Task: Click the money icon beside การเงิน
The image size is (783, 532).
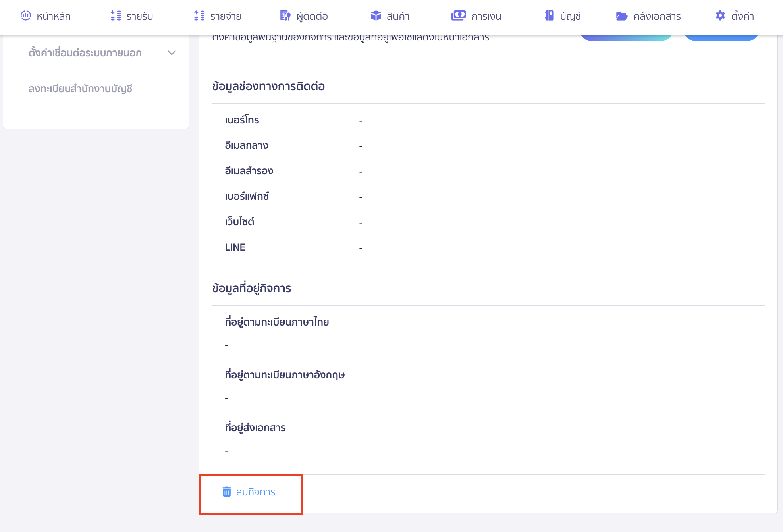Action: click(x=458, y=16)
